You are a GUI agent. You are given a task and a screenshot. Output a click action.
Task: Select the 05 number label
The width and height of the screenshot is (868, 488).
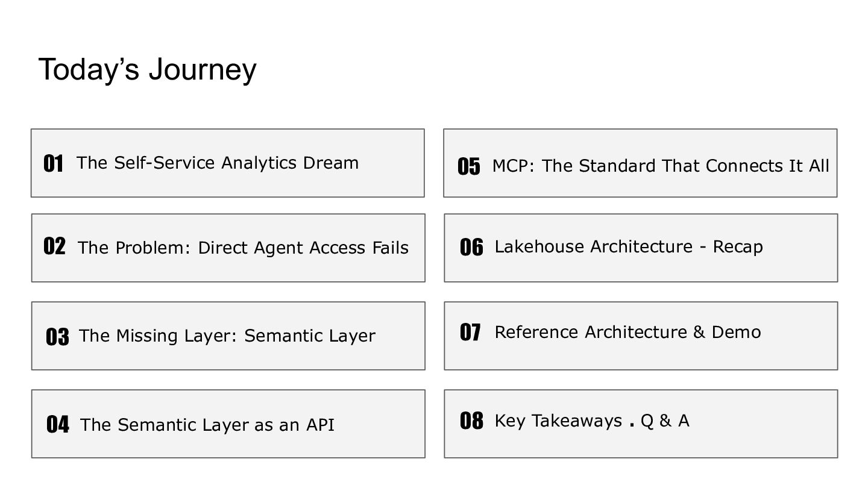click(469, 166)
